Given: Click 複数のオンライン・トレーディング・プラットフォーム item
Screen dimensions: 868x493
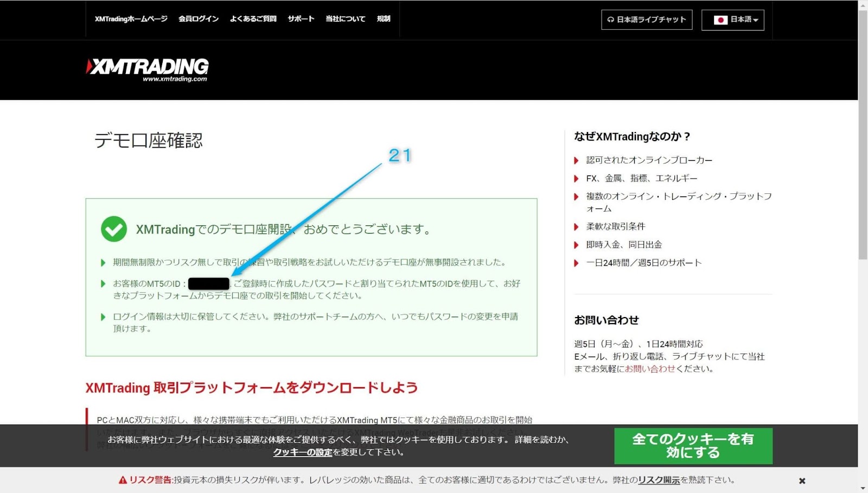Looking at the screenshot, I should click(x=679, y=202).
